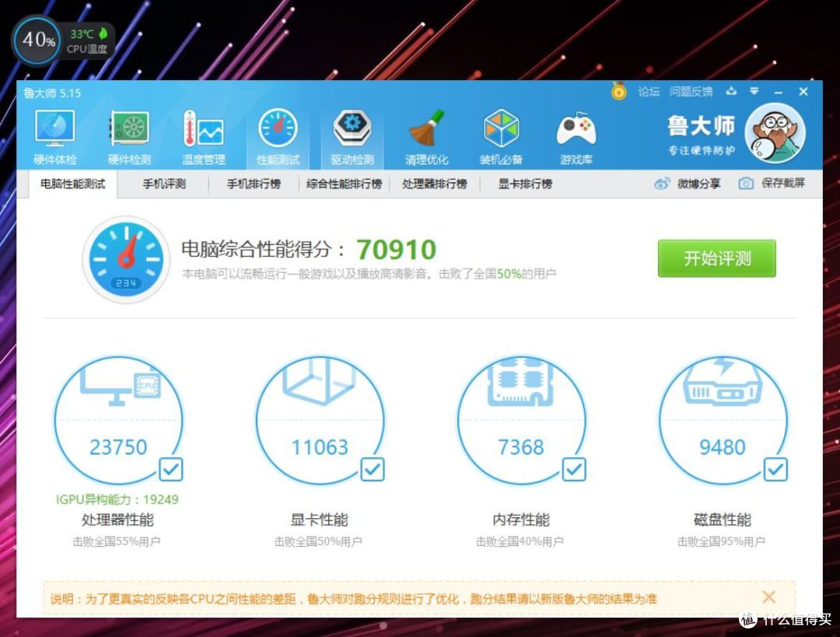
Task: Click the speedometer gauge icon showing 234
Action: tap(127, 259)
